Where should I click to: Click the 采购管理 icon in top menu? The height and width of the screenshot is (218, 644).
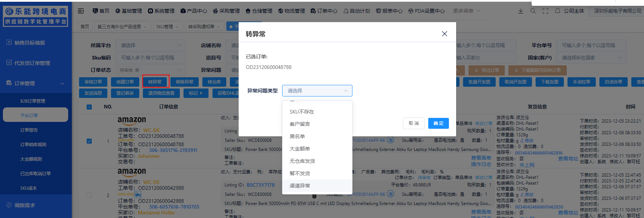tap(215, 11)
